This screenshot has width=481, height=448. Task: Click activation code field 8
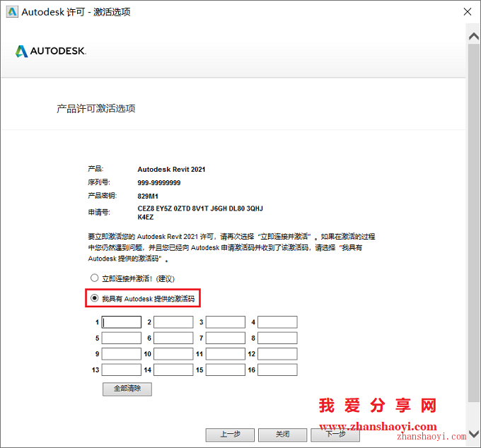(277, 338)
